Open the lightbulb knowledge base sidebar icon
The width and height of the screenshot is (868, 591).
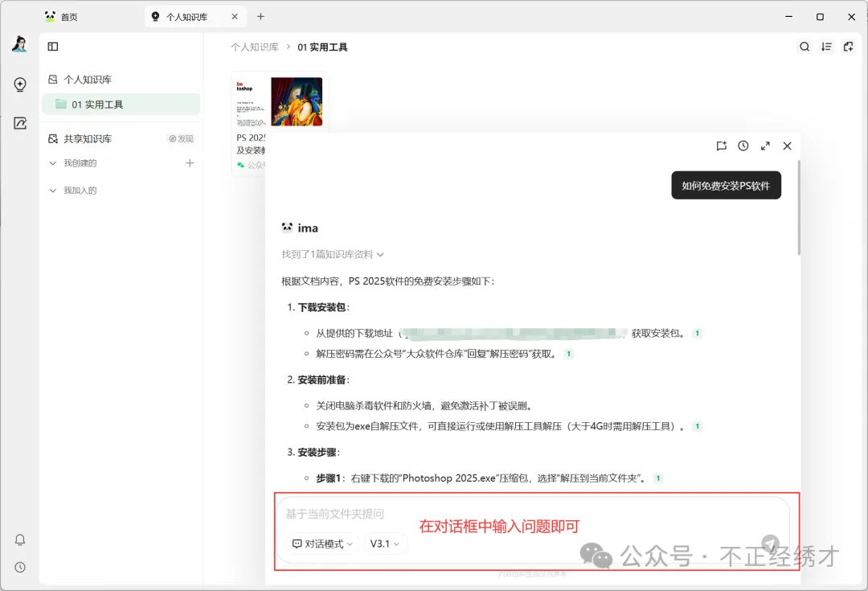[x=20, y=84]
